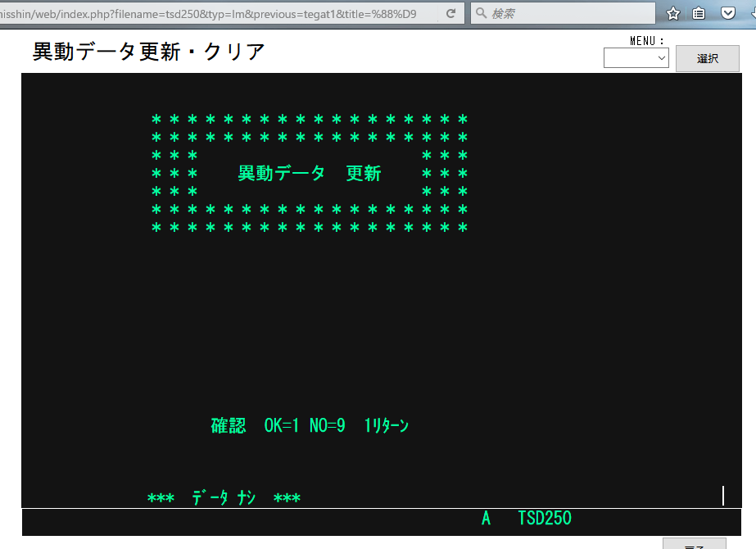The width and height of the screenshot is (756, 549).
Task: Click the 異動データ更新・クリア page heading
Action: pos(149,52)
